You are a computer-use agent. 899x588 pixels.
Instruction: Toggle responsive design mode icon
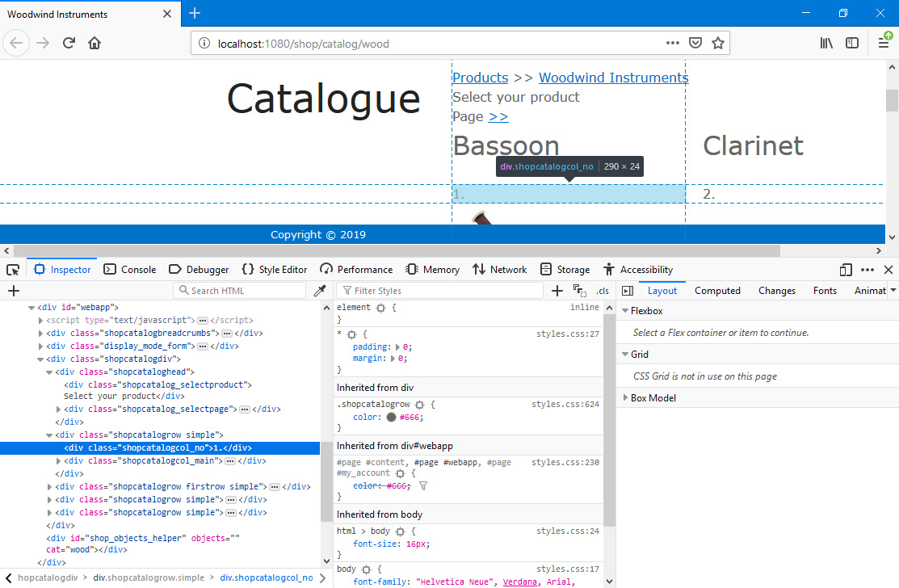point(845,270)
